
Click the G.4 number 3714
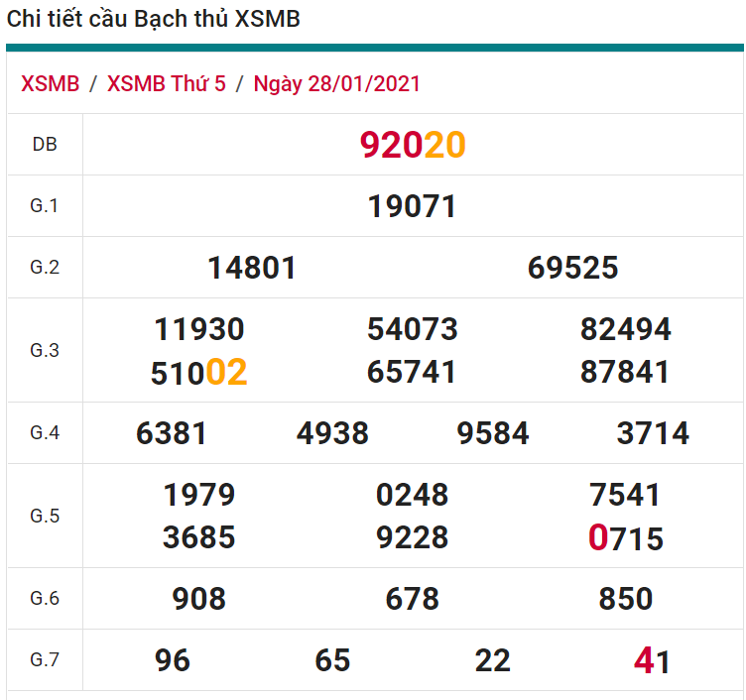(x=653, y=433)
